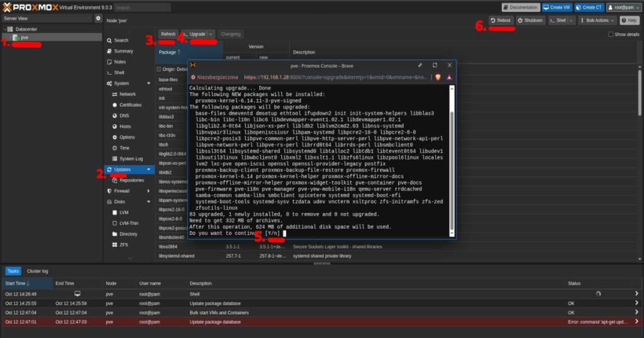Collapse the Disks menu section arrow
The width and height of the screenshot is (644, 338).
point(148,202)
